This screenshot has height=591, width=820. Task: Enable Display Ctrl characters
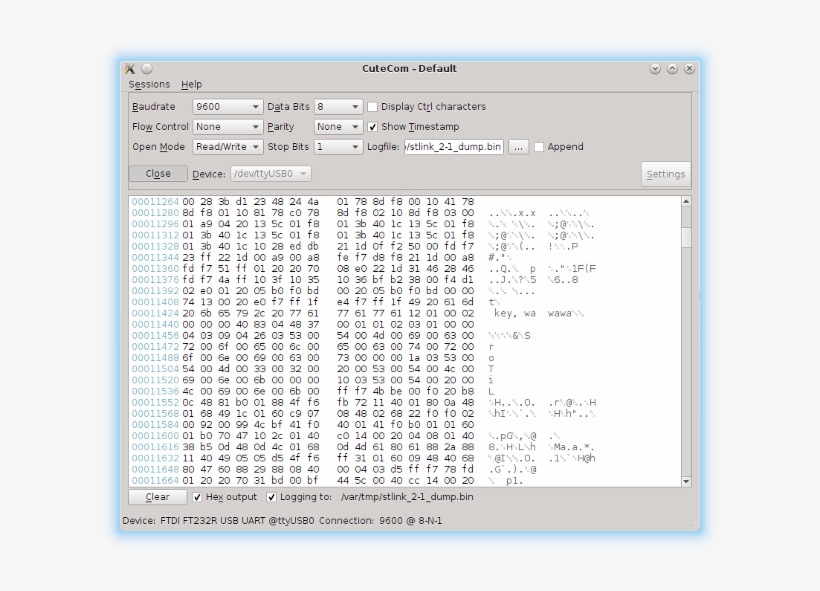coord(371,106)
